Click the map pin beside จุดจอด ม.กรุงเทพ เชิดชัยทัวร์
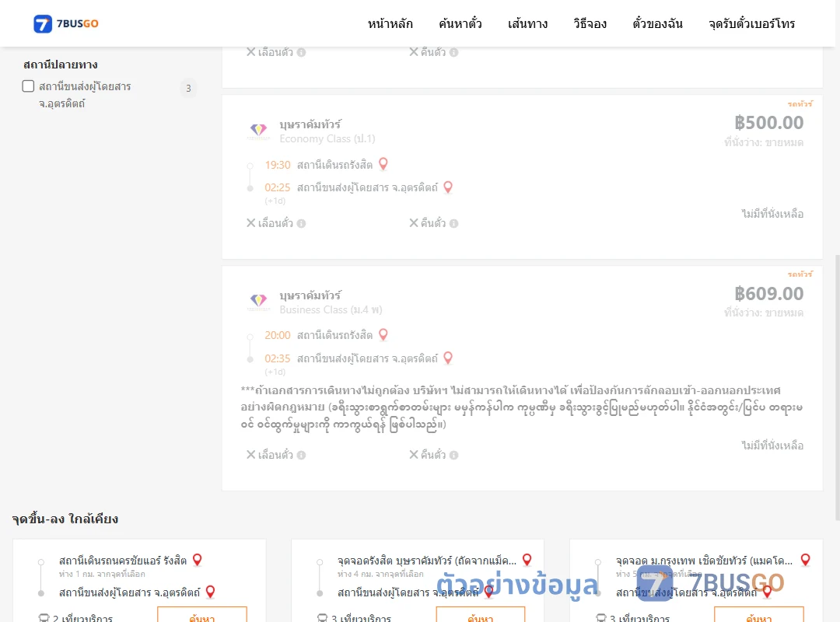This screenshot has height=622, width=840. pyautogui.click(x=805, y=560)
